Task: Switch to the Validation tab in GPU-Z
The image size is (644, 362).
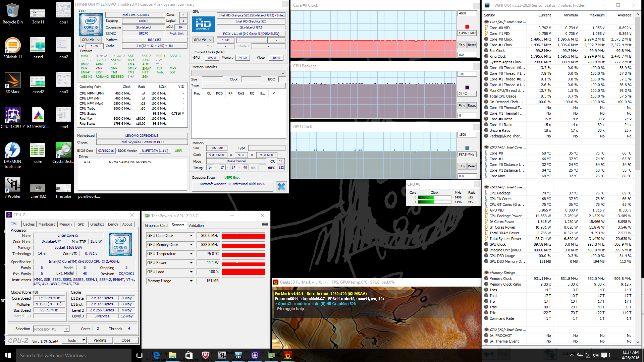Action: (x=196, y=226)
